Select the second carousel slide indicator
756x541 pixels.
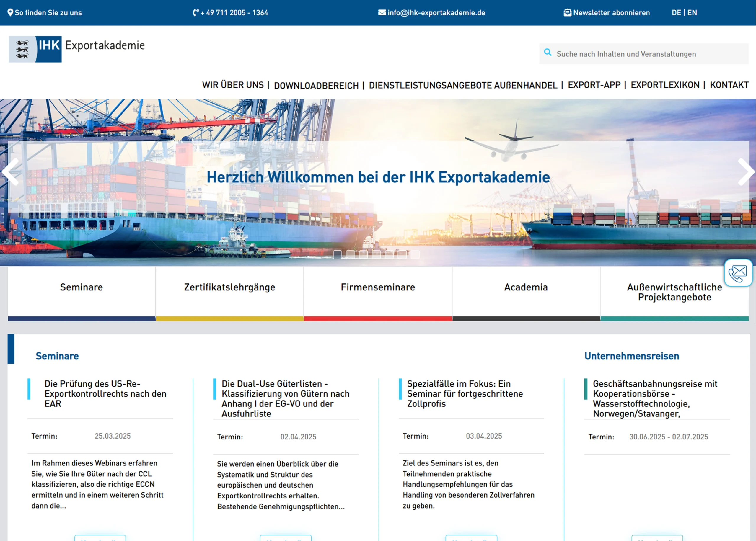click(350, 255)
